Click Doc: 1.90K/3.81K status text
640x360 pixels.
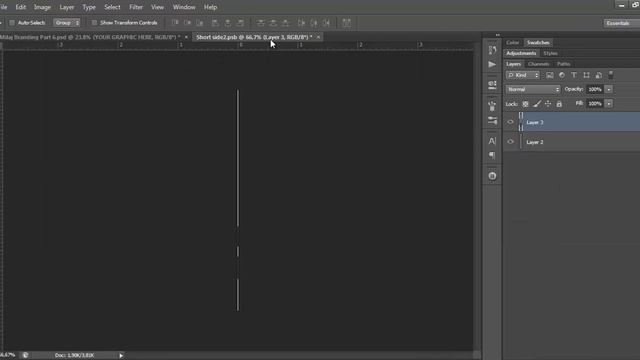coord(74,356)
